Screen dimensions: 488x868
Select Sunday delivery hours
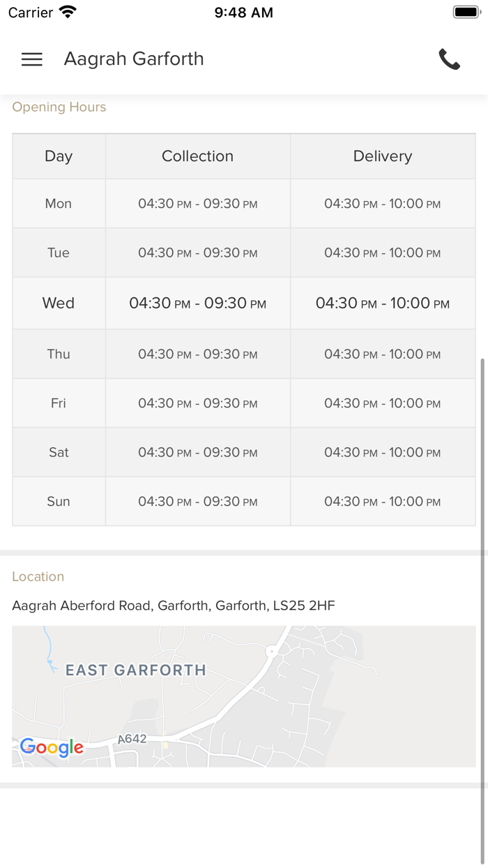click(x=382, y=501)
